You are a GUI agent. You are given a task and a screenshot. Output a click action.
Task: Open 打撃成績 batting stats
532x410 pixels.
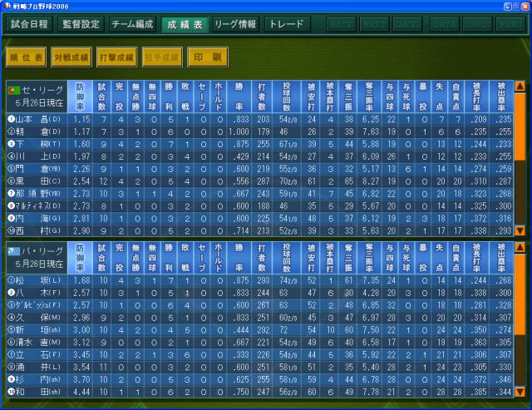[x=116, y=58]
